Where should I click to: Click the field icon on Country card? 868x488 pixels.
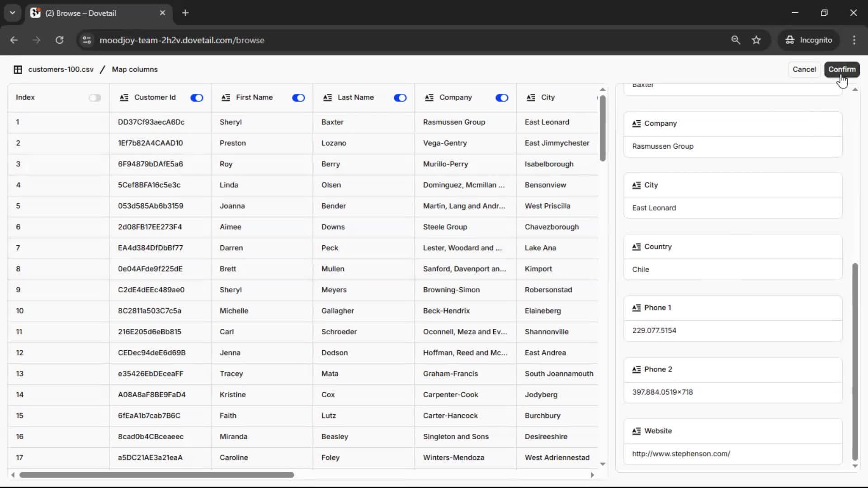click(636, 247)
